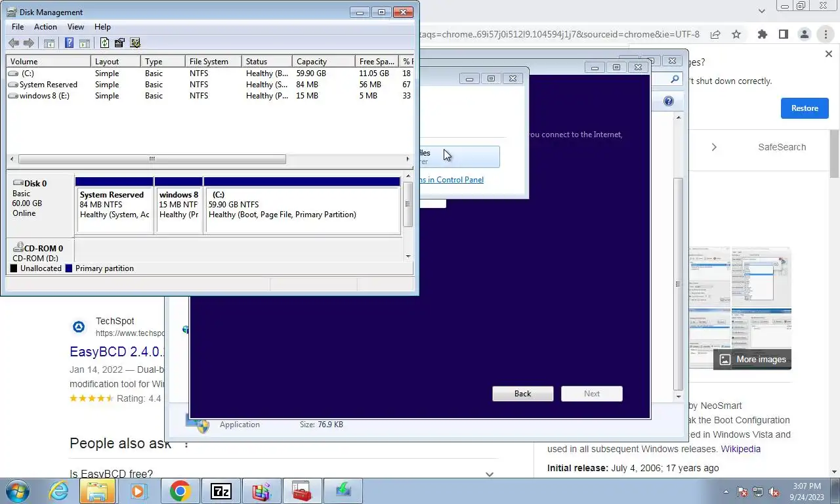
Task: Dismiss the Chrome restore pages prompt
Action: (x=828, y=54)
